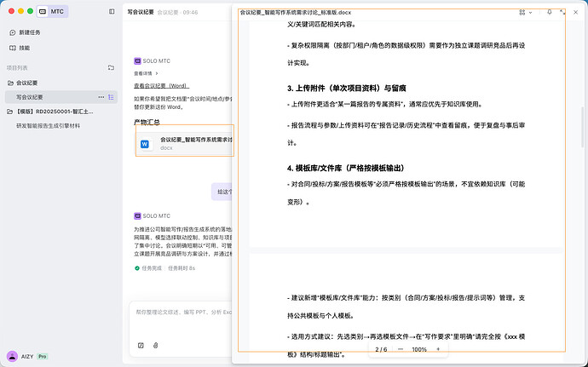Click the upper SOLO MTC avatar icon

137,60
